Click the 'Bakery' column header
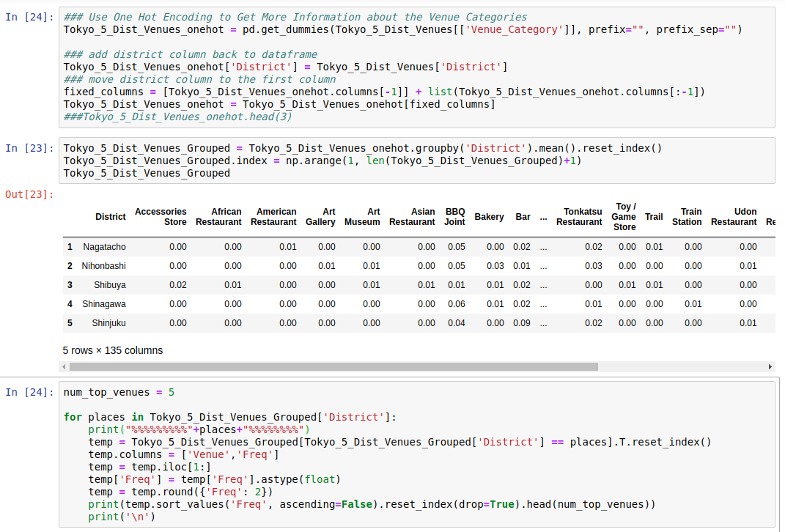The height and width of the screenshot is (532, 785). coord(489,217)
